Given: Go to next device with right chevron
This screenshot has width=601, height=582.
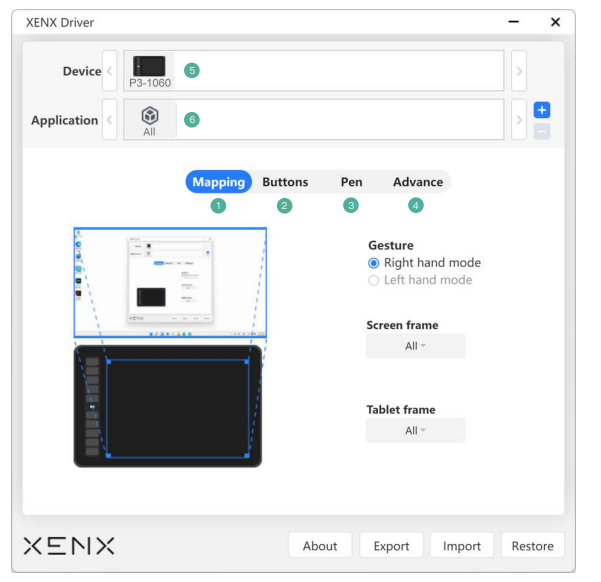Looking at the screenshot, I should (519, 71).
